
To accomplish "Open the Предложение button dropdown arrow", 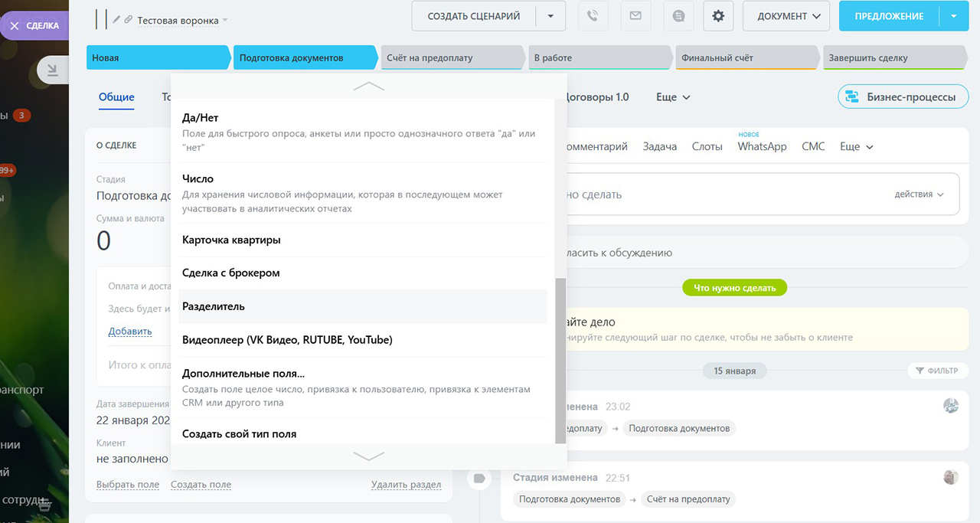I will click(953, 16).
